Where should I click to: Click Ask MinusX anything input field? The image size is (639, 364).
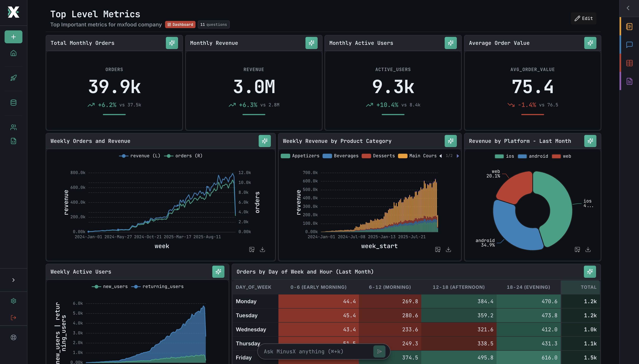pos(316,351)
